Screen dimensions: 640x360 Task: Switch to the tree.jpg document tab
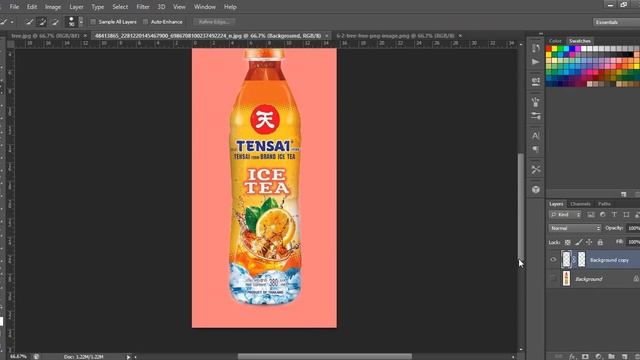[45, 36]
